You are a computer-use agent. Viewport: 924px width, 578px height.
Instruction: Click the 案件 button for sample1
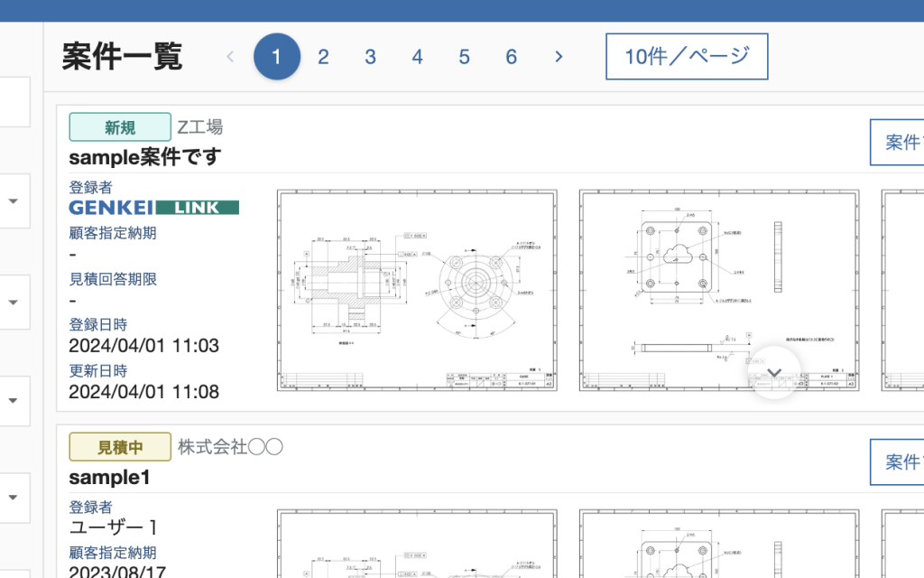tap(898, 461)
